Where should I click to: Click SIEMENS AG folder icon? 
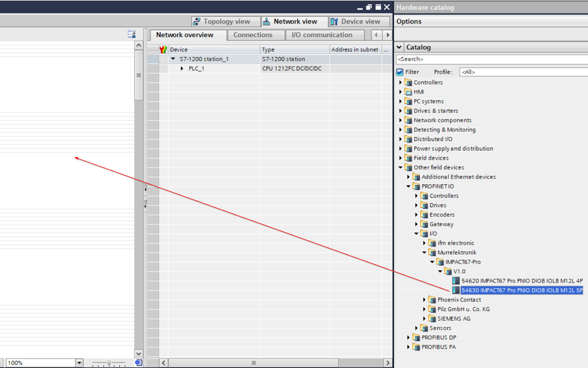pos(432,319)
